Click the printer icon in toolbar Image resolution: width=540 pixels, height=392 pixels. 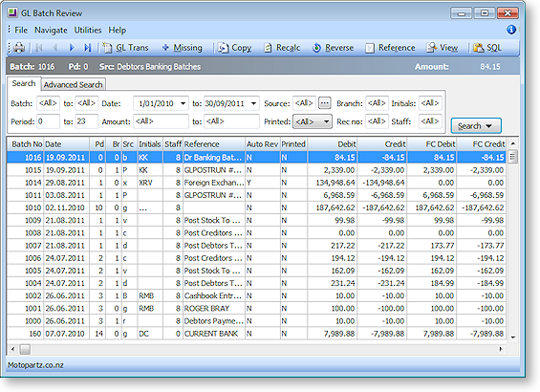(x=19, y=48)
